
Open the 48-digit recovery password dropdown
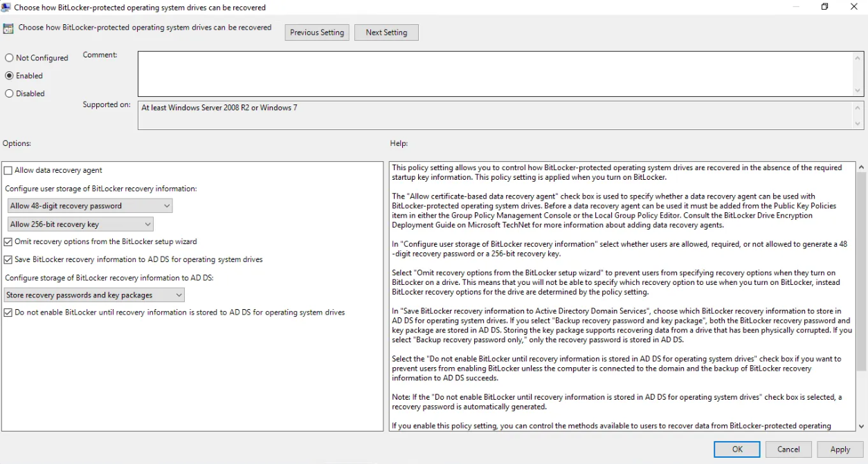[x=89, y=206]
